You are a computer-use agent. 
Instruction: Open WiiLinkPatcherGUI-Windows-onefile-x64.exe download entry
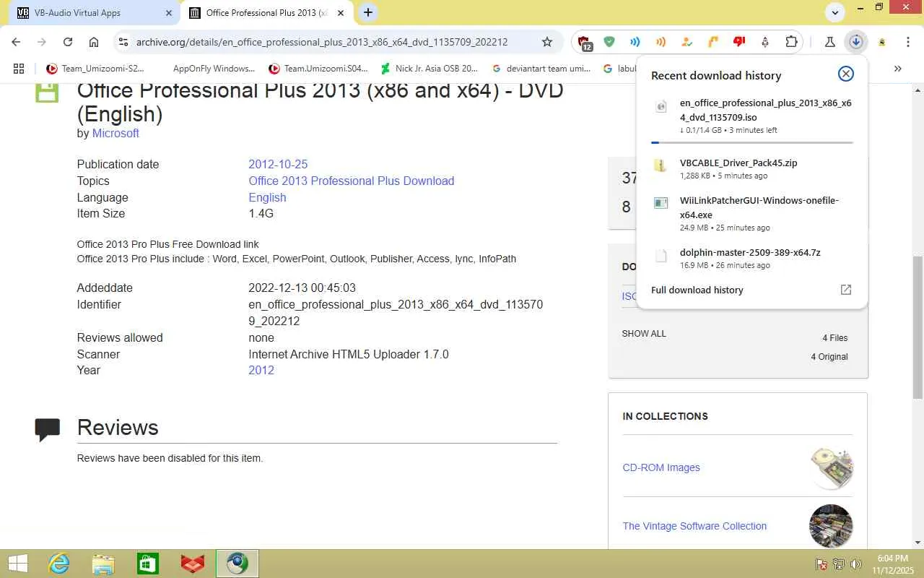point(752,213)
